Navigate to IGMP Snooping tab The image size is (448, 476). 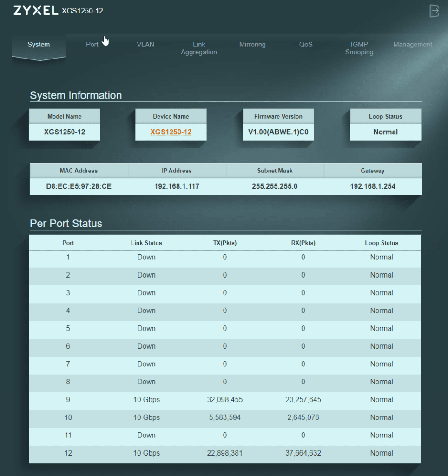[359, 48]
